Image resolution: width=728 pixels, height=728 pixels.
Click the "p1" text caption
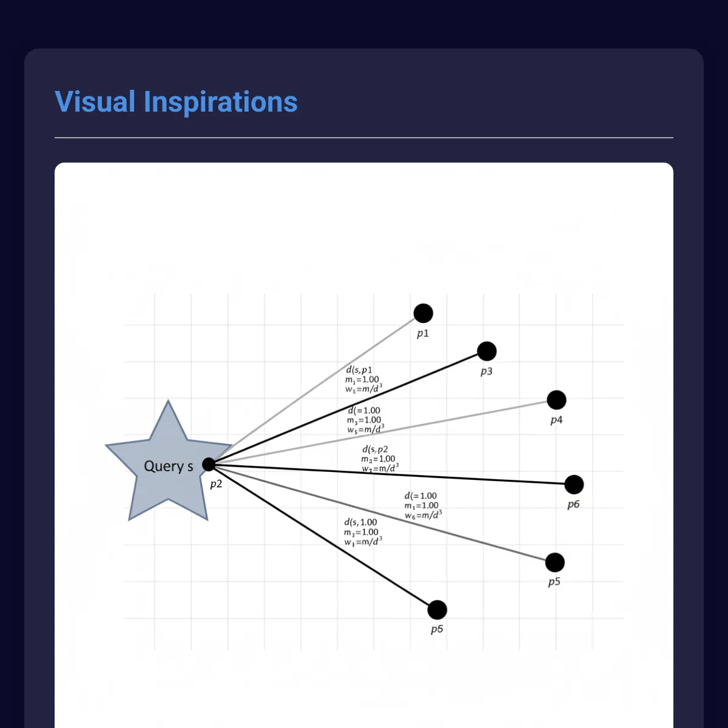(423, 333)
